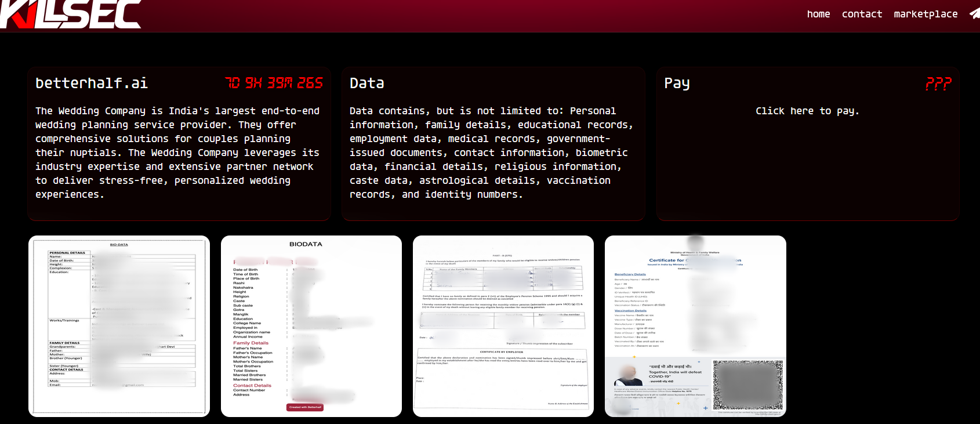Open the BIO-DATA Personal Details thumbnail
Image resolution: width=980 pixels, height=424 pixels.
coord(119,326)
